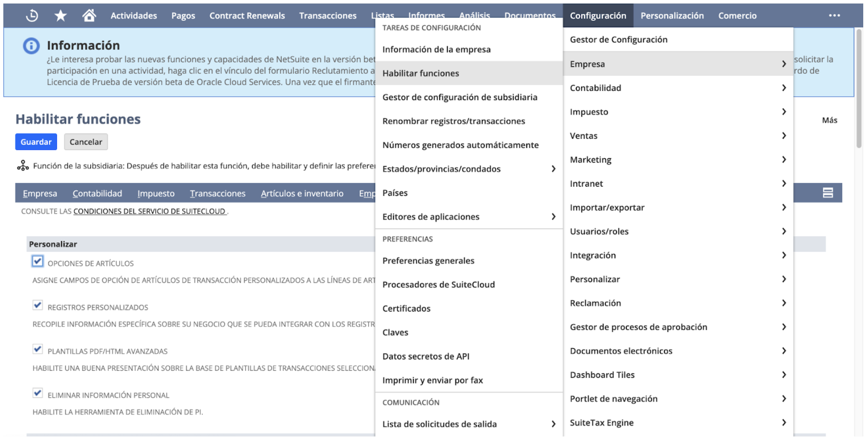Select Habilitar funciones menu entry
The image size is (868, 443).
click(469, 73)
